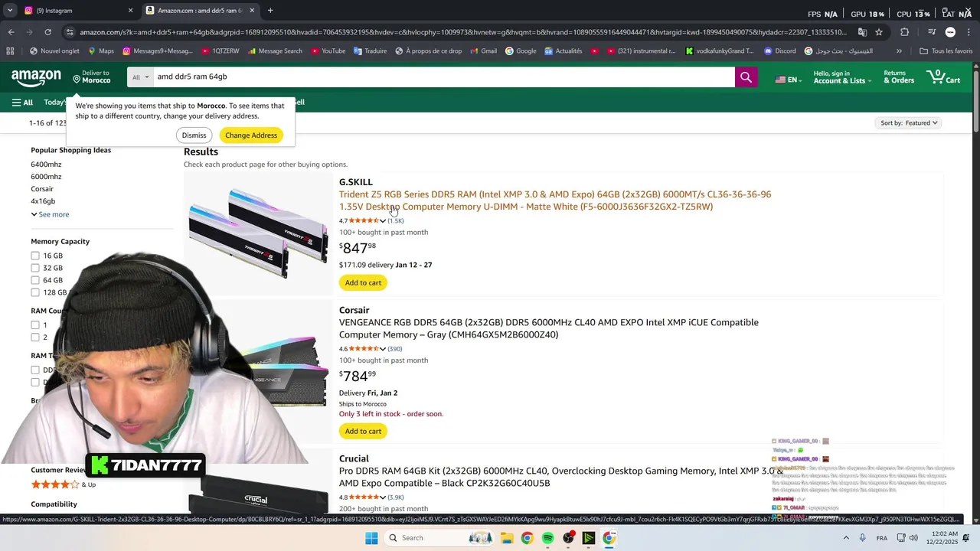980x551 pixels.
Task: Open Tous les favoris folder
Action: point(946,51)
